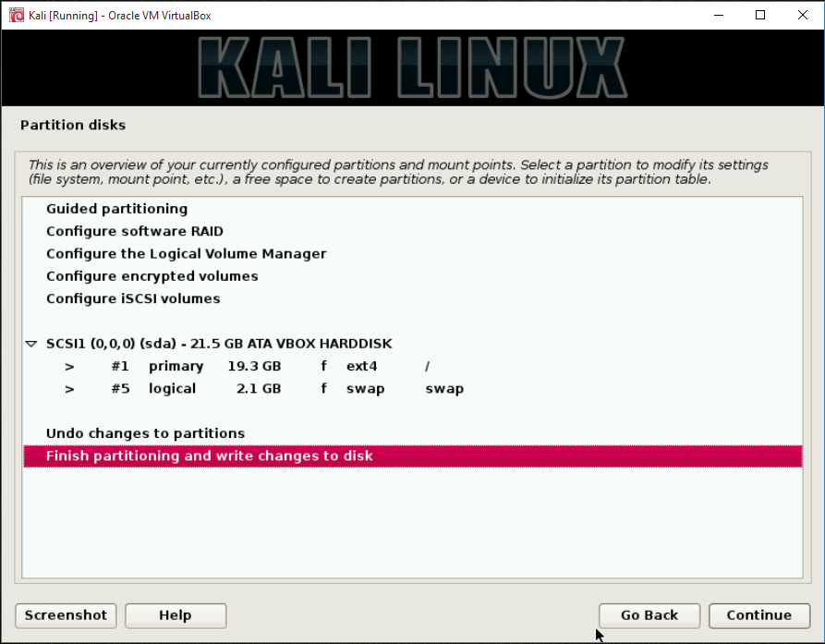
Task: Click the swap filesystem label in row #5
Action: (x=365, y=389)
